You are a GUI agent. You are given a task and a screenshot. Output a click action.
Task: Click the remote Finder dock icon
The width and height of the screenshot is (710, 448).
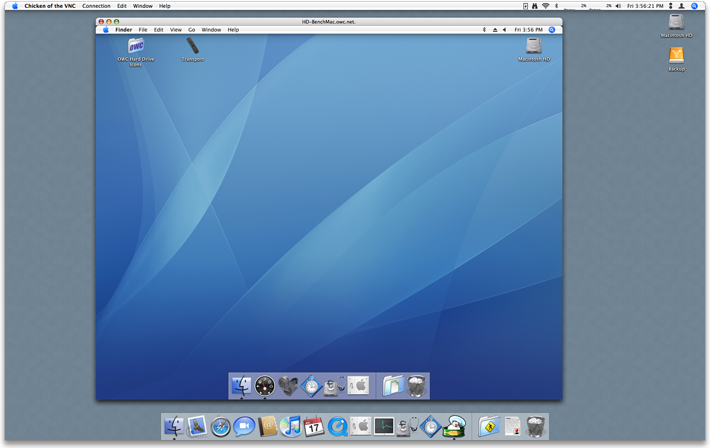(x=241, y=385)
